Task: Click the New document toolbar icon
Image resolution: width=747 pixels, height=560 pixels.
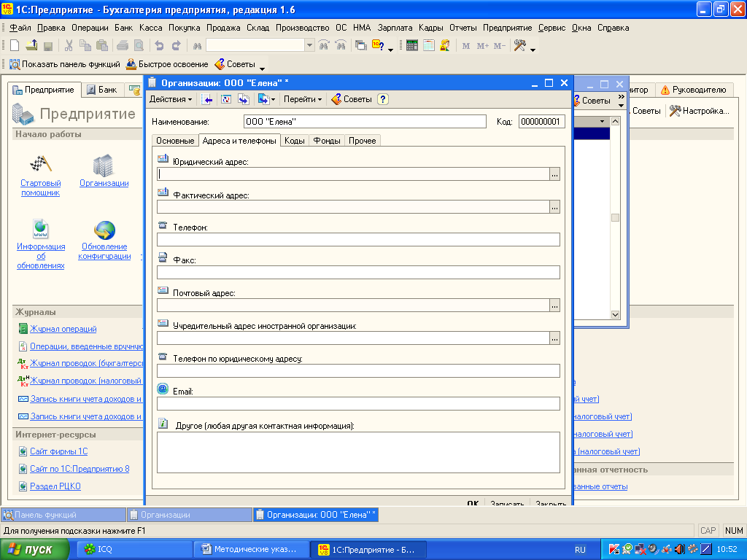Action: point(15,46)
